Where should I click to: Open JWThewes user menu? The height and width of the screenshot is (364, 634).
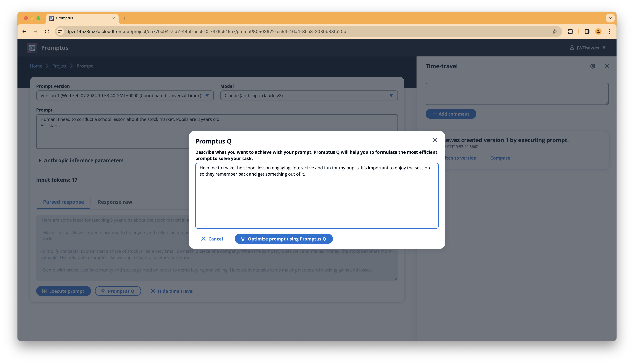coord(588,48)
